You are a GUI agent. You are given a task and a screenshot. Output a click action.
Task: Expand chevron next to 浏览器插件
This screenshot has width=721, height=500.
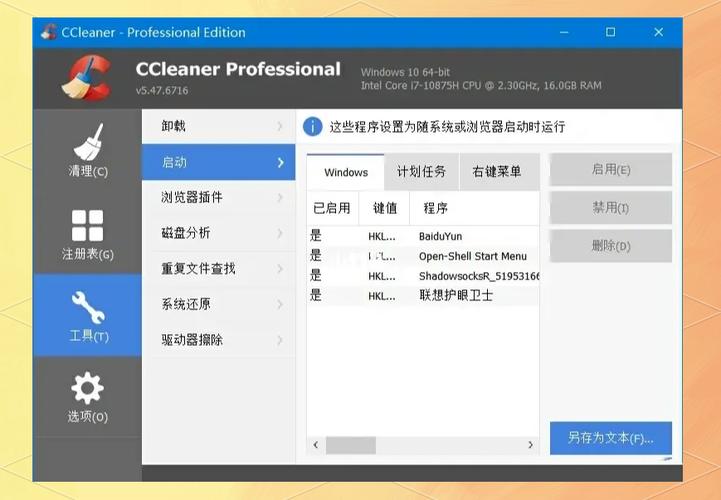pos(280,197)
